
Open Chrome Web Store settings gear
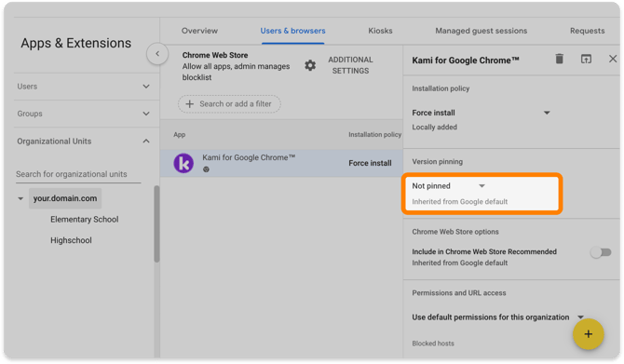[x=310, y=65]
